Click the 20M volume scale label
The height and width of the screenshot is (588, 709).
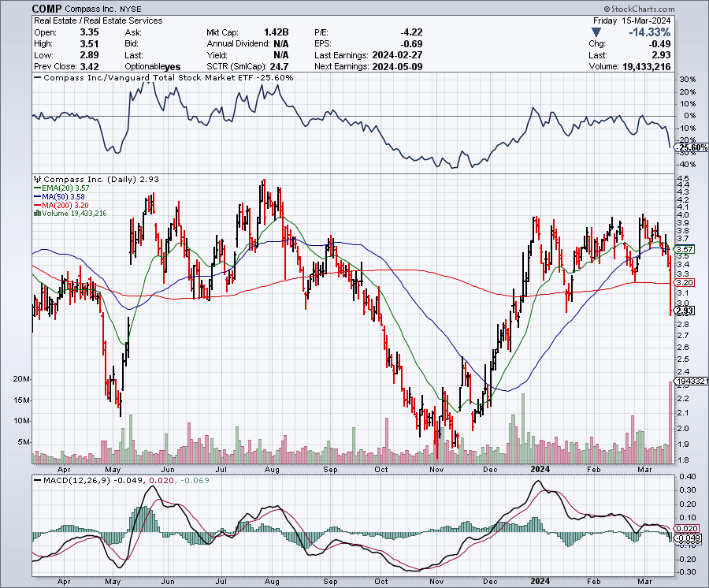21,379
